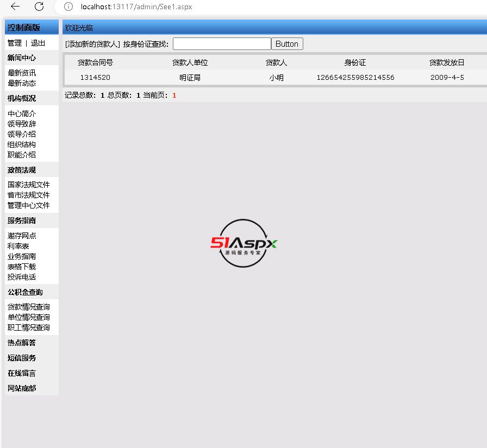Image resolution: width=487 pixels, height=448 pixels.
Task: Select borrower 小明 cell
Action: (x=276, y=77)
